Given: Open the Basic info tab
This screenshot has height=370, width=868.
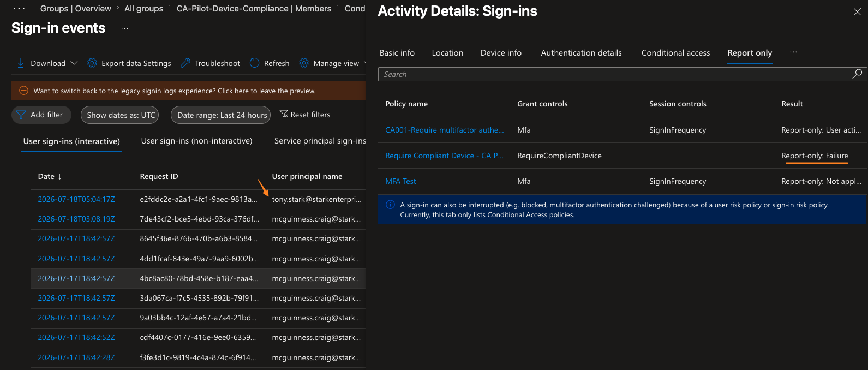Looking at the screenshot, I should tap(397, 53).
